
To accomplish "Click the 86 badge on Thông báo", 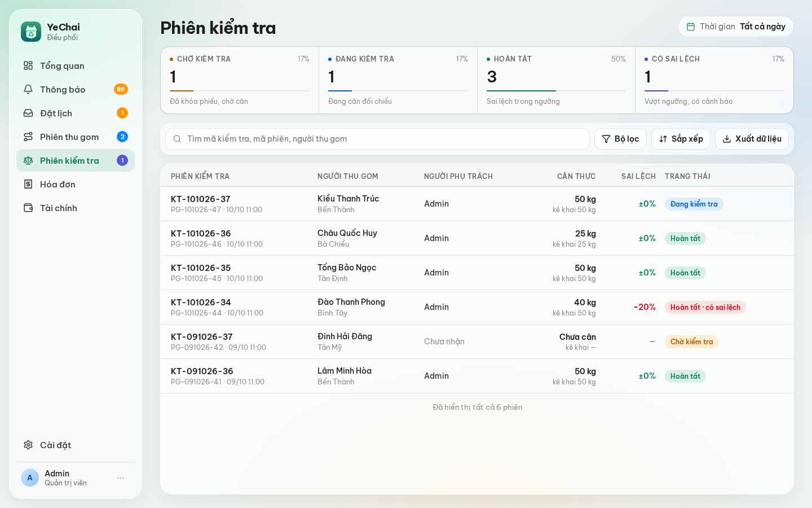I will [x=121, y=90].
